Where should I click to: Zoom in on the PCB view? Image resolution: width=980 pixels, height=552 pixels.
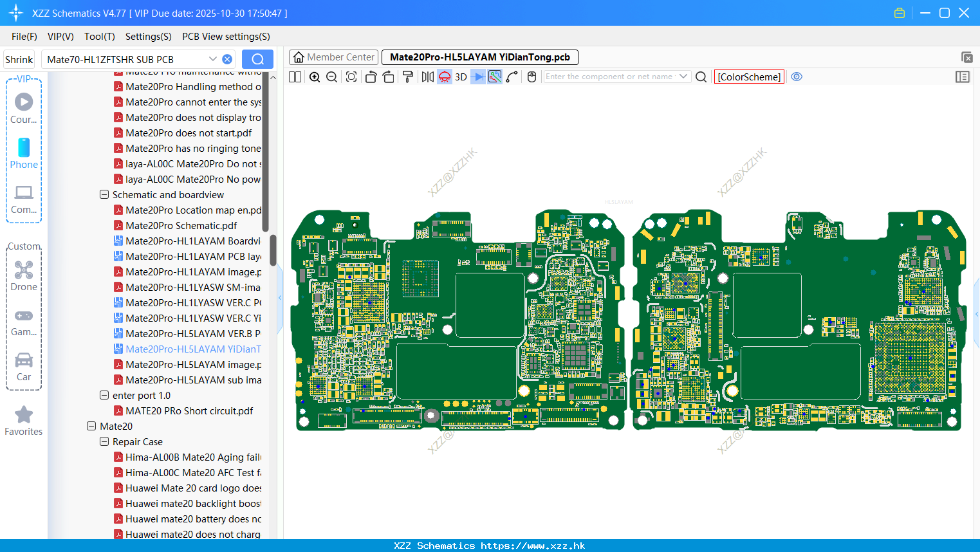click(x=315, y=77)
